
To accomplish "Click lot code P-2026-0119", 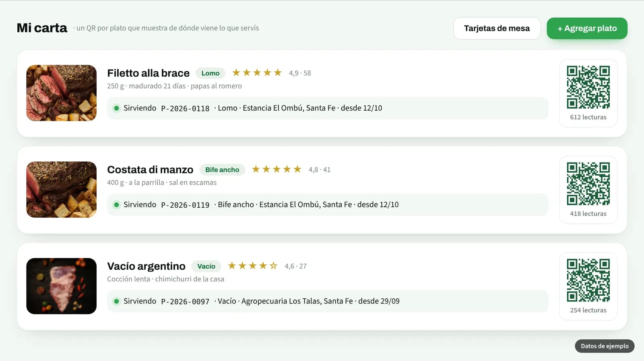I will click(x=185, y=205).
